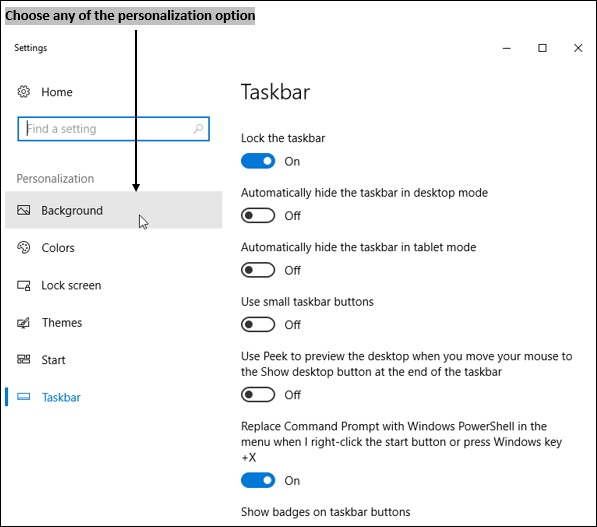Viewport: 597px width, 527px height.
Task: Click the Home gear icon
Action: (24, 92)
